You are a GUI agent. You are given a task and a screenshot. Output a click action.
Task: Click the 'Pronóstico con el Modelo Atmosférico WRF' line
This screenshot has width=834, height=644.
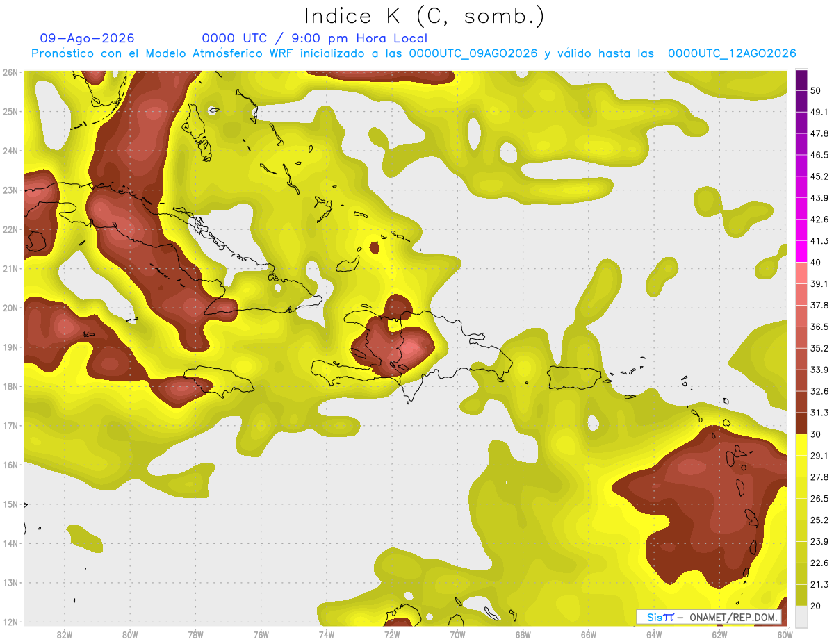click(x=414, y=53)
